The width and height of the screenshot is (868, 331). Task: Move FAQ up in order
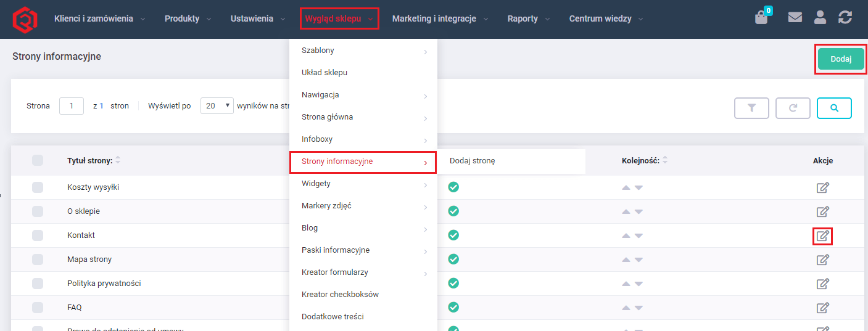(x=626, y=308)
